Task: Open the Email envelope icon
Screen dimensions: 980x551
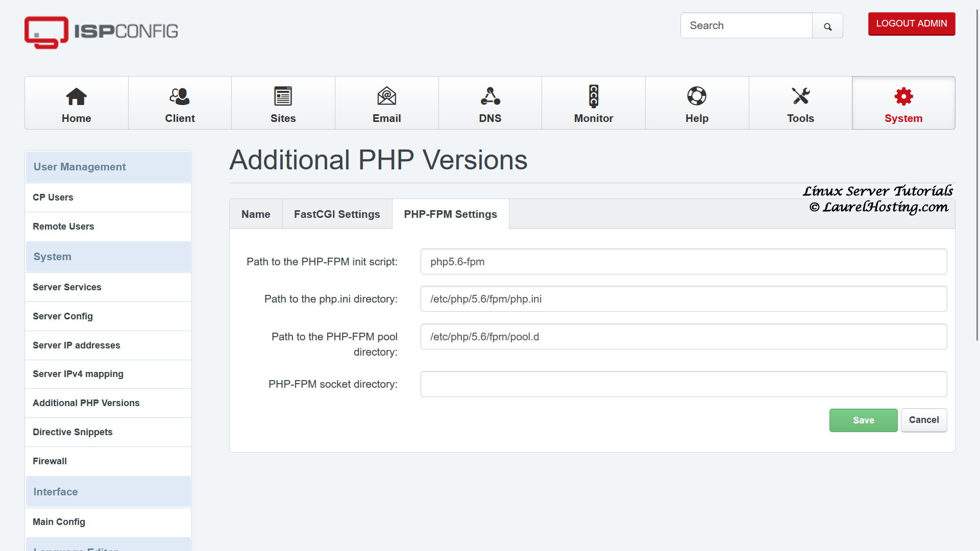Action: pyautogui.click(x=387, y=96)
